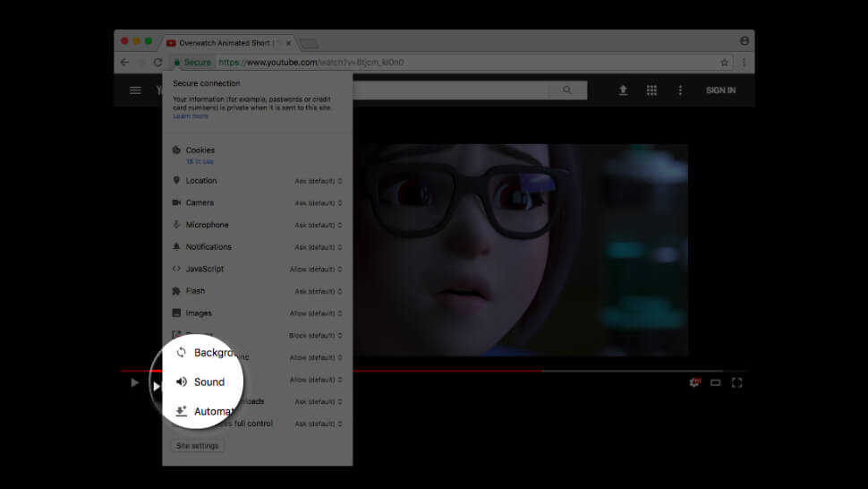Open the Sound Allow (default) dropdown
The height and width of the screenshot is (489, 868).
tap(316, 380)
